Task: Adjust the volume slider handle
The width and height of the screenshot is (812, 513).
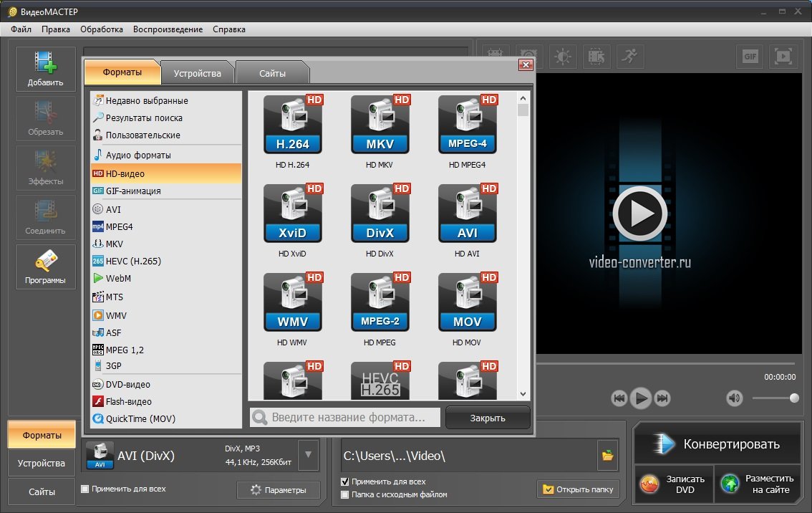Action: click(793, 398)
